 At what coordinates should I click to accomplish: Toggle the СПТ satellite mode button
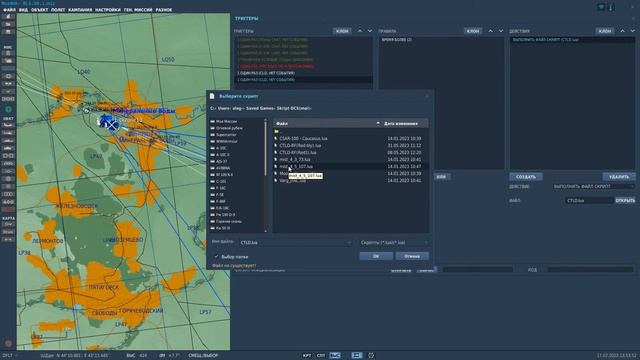321,356
